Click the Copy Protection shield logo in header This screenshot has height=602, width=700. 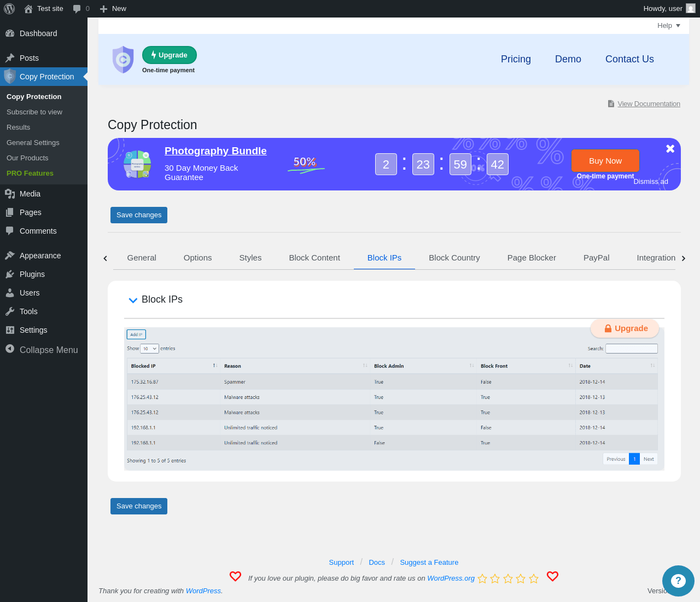pyautogui.click(x=123, y=60)
